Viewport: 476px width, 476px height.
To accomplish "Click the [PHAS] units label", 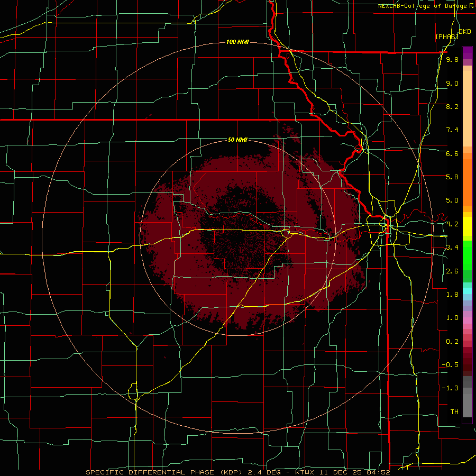I will click(447, 36).
